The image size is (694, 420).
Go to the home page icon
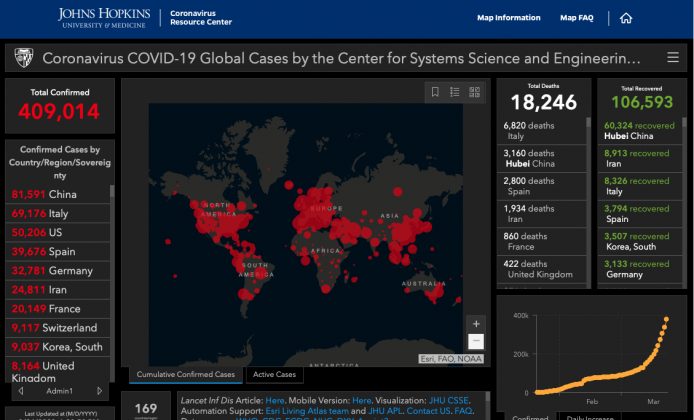(626, 18)
